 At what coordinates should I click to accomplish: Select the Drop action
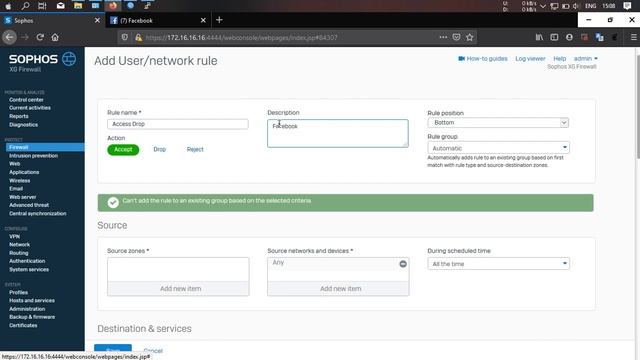[160, 149]
